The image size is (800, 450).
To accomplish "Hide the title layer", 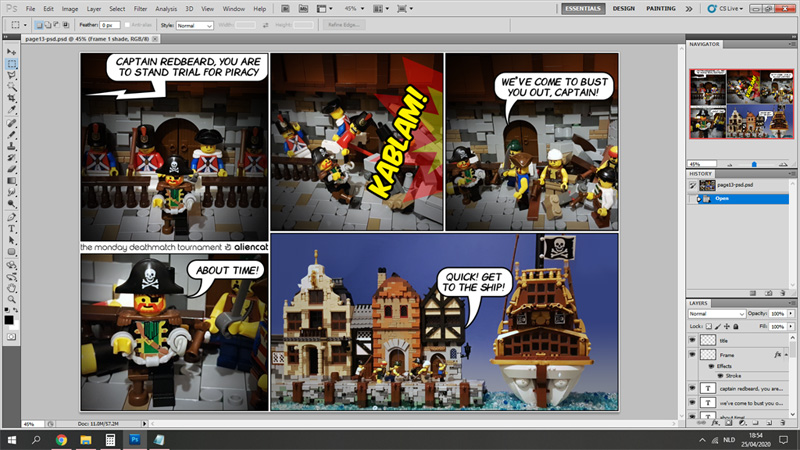I will [x=692, y=340].
